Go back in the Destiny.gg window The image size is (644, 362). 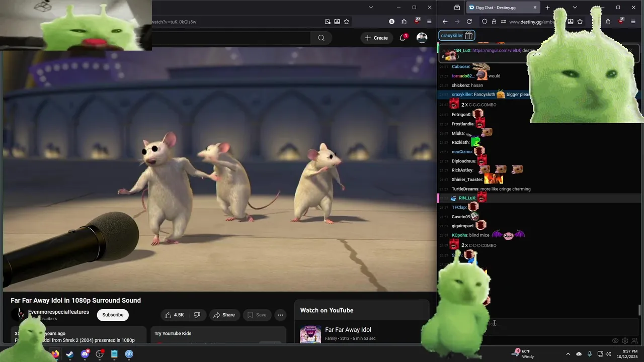click(445, 22)
